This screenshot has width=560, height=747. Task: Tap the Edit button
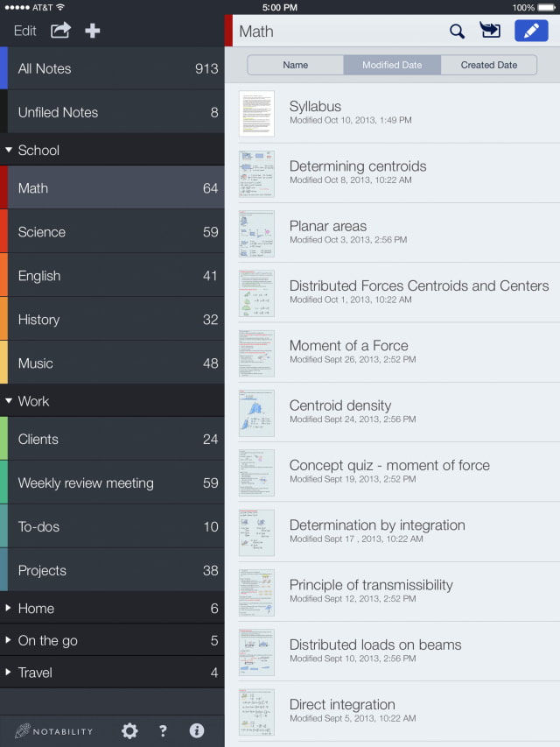pyautogui.click(x=24, y=31)
